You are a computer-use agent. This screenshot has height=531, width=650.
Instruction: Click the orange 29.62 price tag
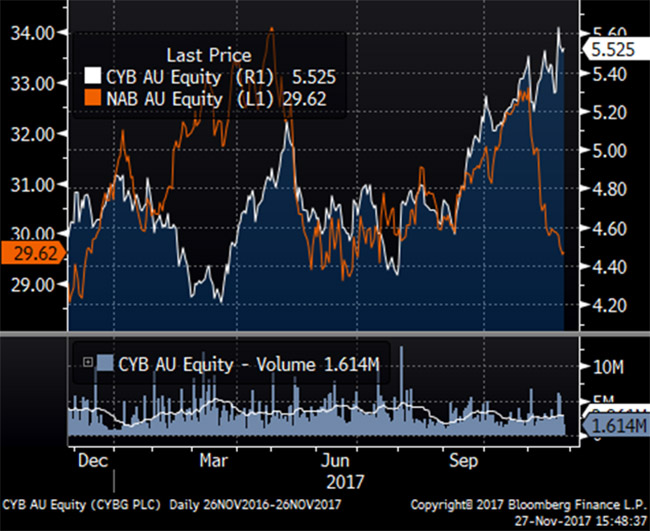30,255
